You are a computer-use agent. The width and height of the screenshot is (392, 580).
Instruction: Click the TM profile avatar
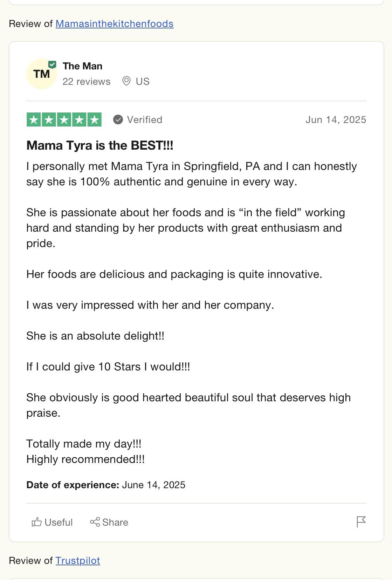41,74
